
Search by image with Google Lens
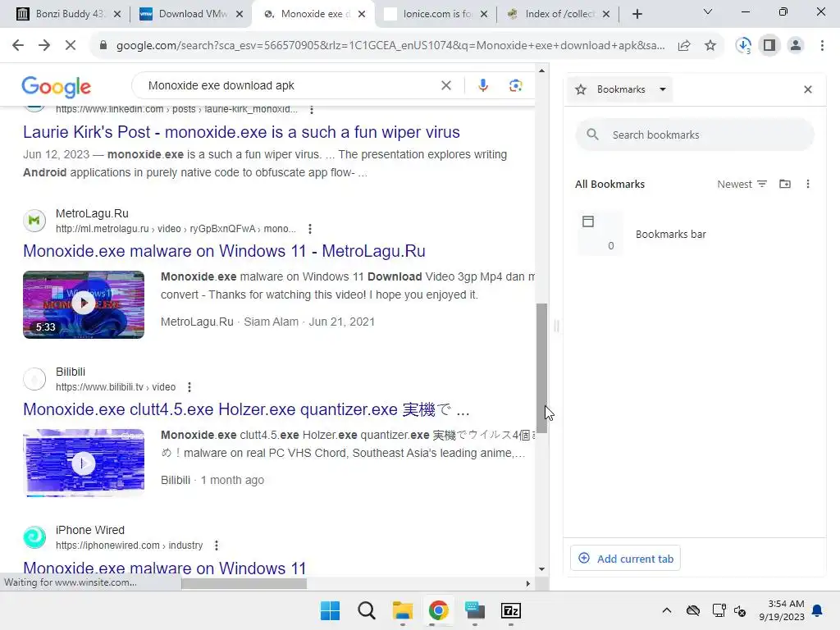(x=515, y=85)
